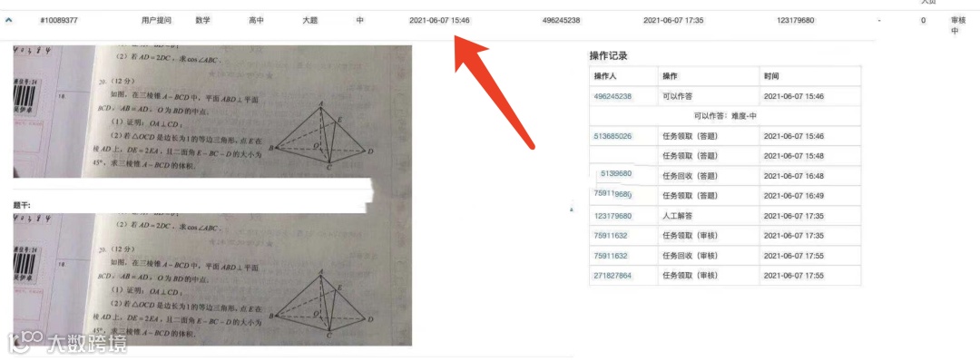Click answerer ID 123179680 in top row
980x361 pixels.
tap(796, 21)
